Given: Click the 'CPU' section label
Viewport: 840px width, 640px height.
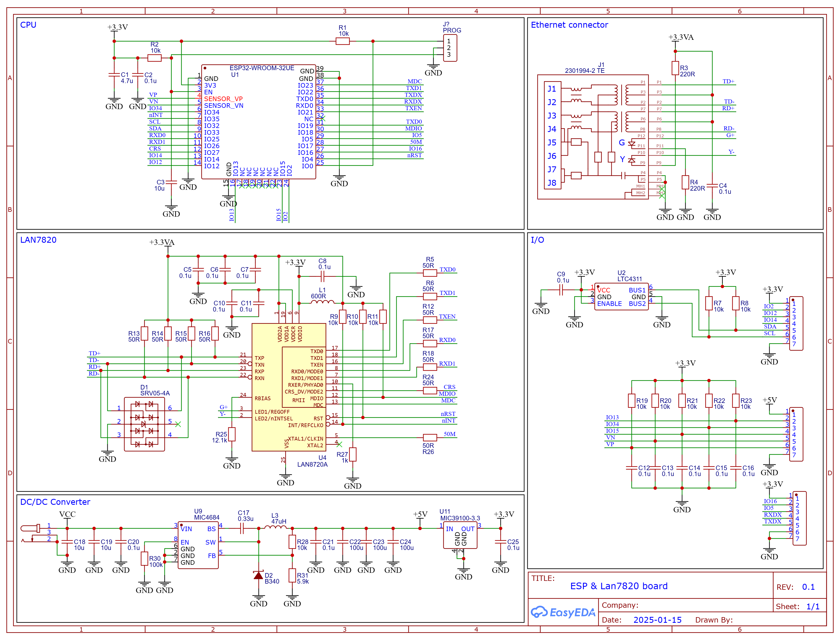Looking at the screenshot, I should (x=28, y=25).
